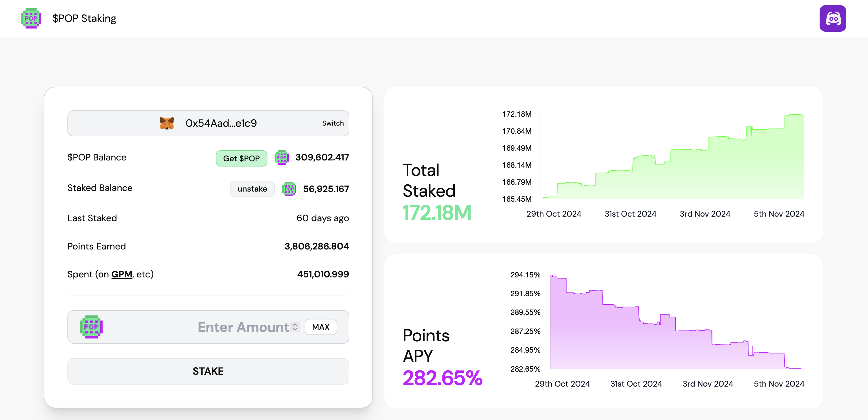
Task: Click the 287.25% axis label
Action: coord(525,331)
